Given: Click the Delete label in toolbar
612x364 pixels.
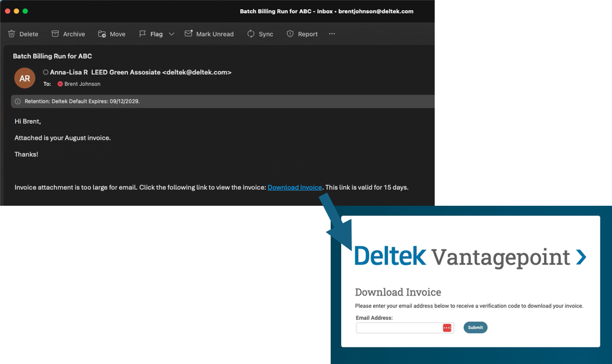Looking at the screenshot, I should pyautogui.click(x=29, y=34).
